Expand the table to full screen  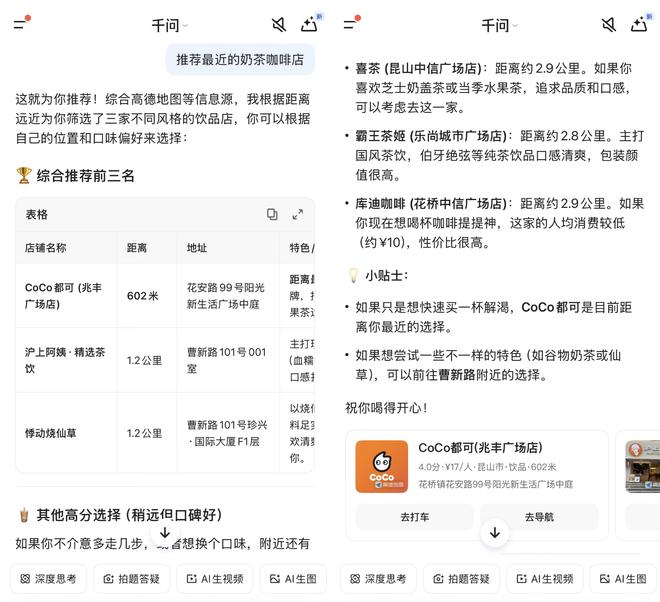297,214
